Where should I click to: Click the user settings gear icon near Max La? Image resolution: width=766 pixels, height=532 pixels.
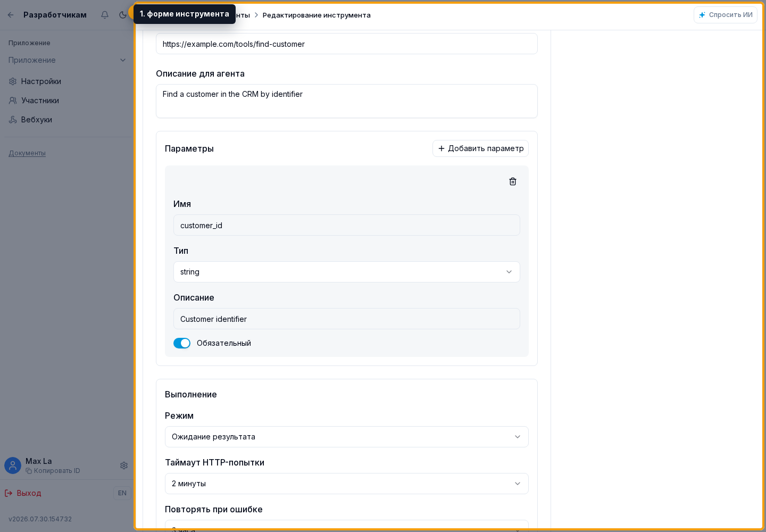tap(124, 465)
